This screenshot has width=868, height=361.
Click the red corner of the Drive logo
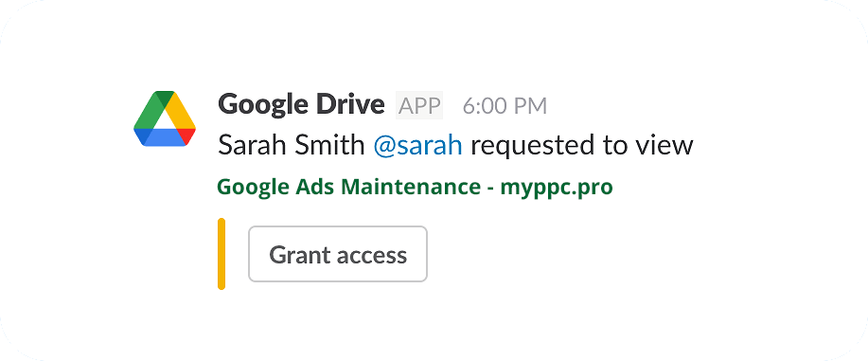(188, 135)
